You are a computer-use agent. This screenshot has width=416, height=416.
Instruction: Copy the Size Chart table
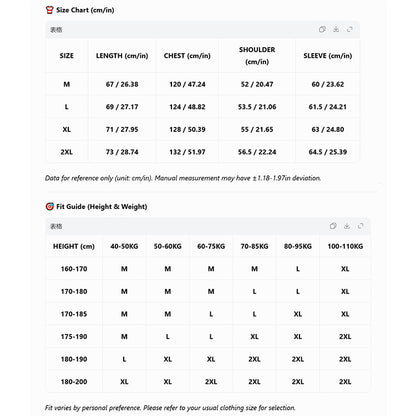(322, 29)
